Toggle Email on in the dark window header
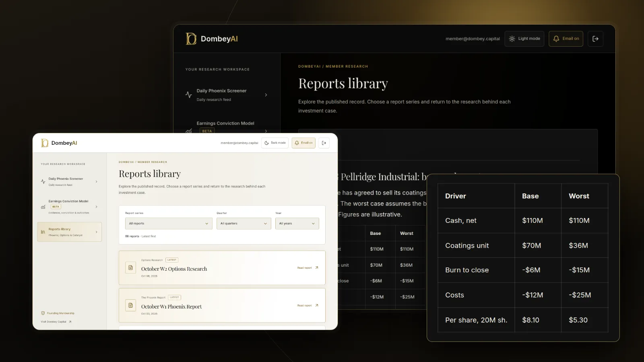644x362 pixels. point(566,39)
